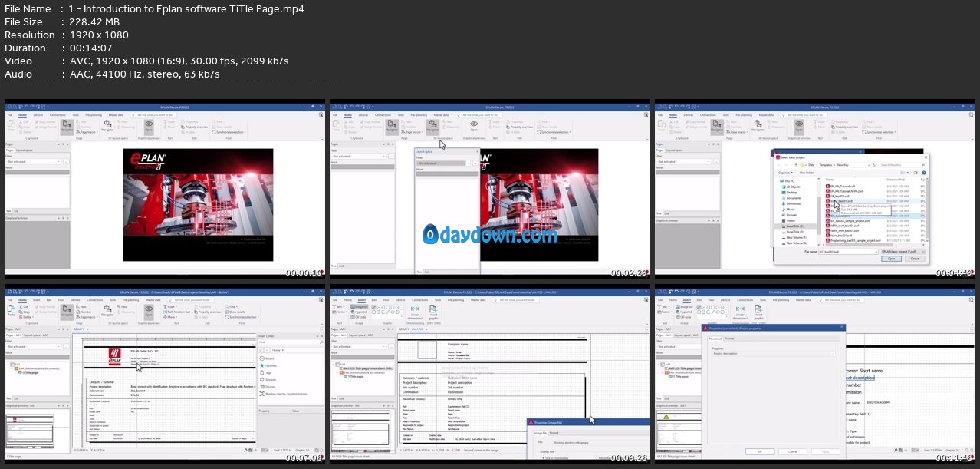
Task: Open Devices ribbon tab in 00:00:10 frame
Action: (38, 115)
